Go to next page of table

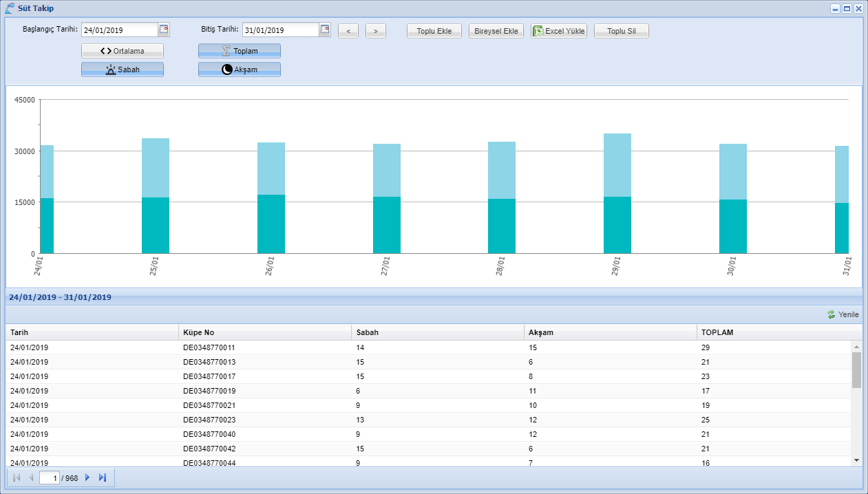(x=87, y=477)
